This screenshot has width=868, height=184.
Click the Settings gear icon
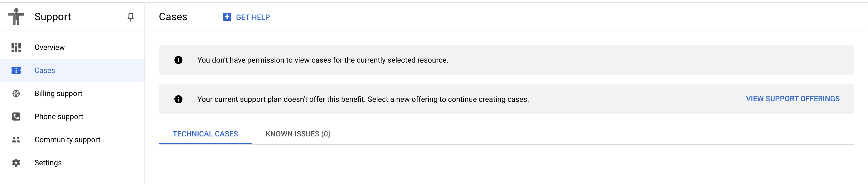tap(16, 163)
